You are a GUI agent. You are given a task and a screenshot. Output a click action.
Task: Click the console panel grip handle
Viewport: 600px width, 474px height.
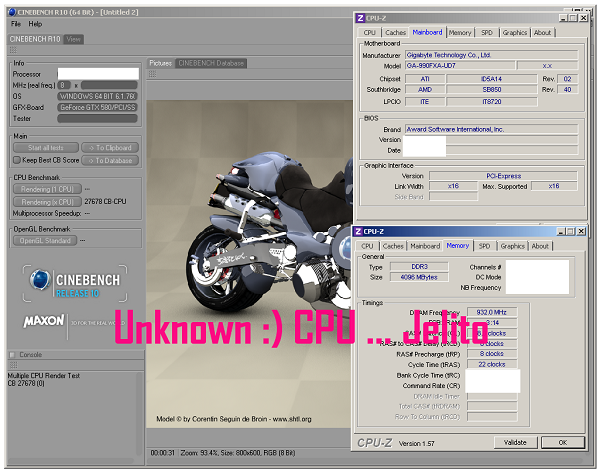point(13,365)
